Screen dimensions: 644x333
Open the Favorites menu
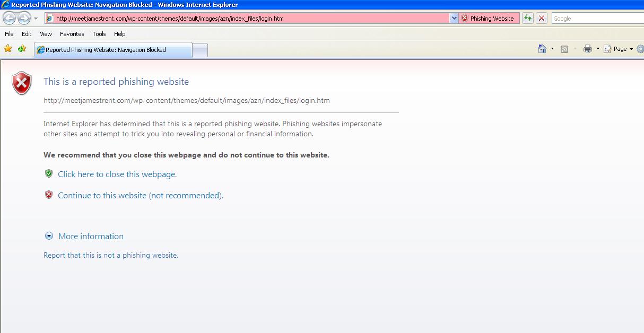(x=72, y=34)
